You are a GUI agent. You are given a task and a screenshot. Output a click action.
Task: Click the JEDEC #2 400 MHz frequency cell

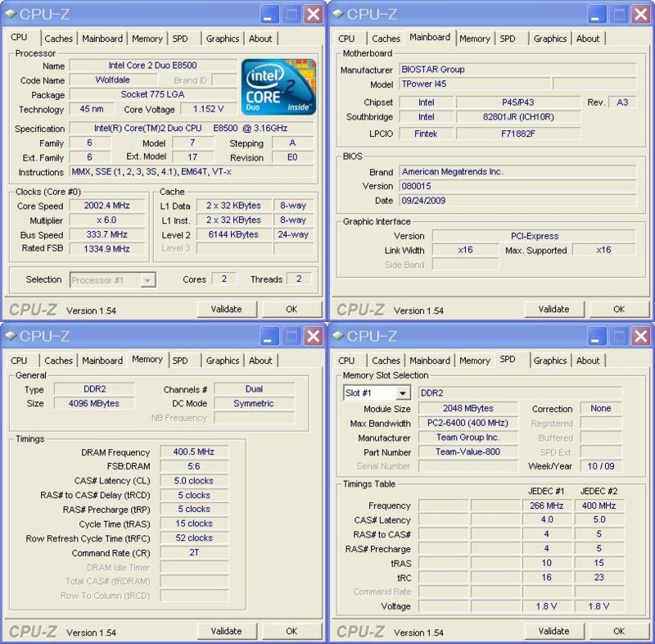[599, 506]
